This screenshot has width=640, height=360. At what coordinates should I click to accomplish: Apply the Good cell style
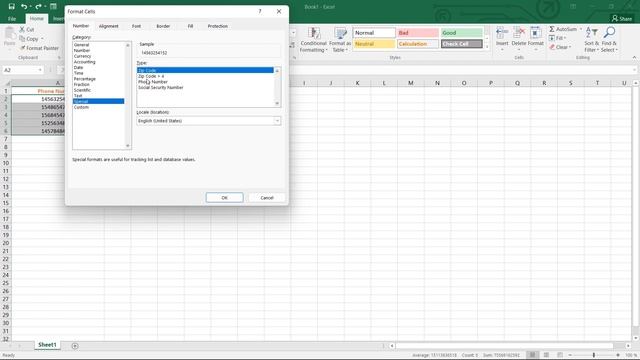462,33
